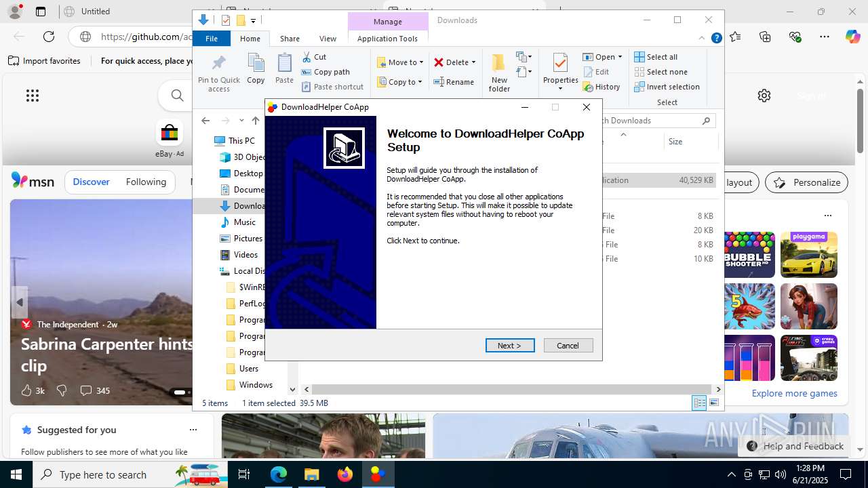Collapse the Explorer ribbon chevron

pos(702,39)
